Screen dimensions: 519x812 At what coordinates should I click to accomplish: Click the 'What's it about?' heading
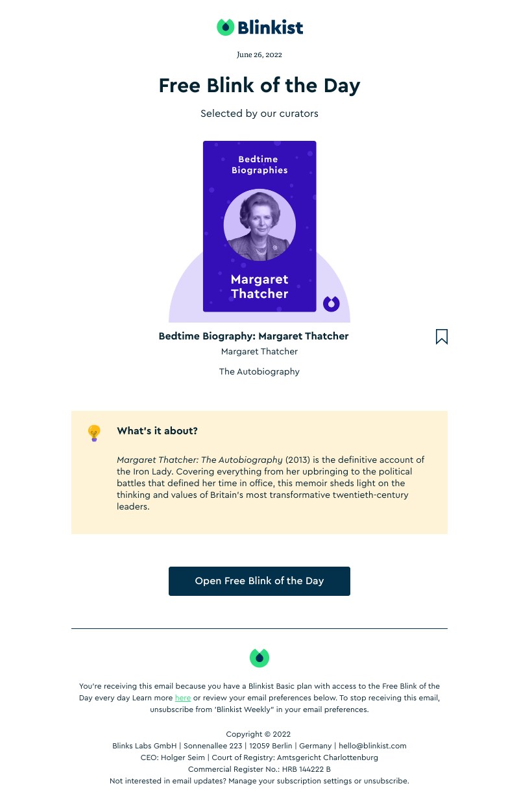click(x=157, y=431)
